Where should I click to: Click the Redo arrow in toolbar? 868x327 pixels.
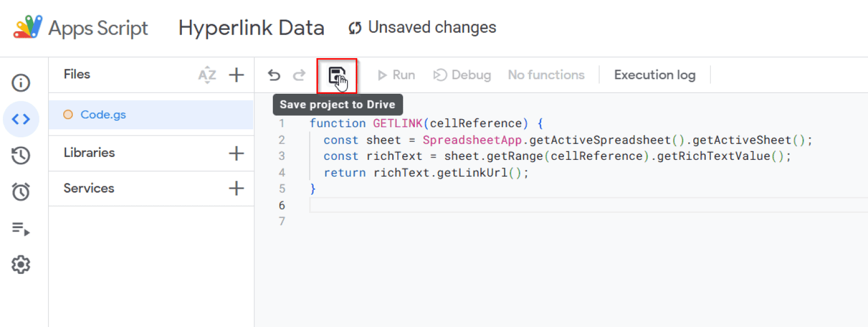299,75
